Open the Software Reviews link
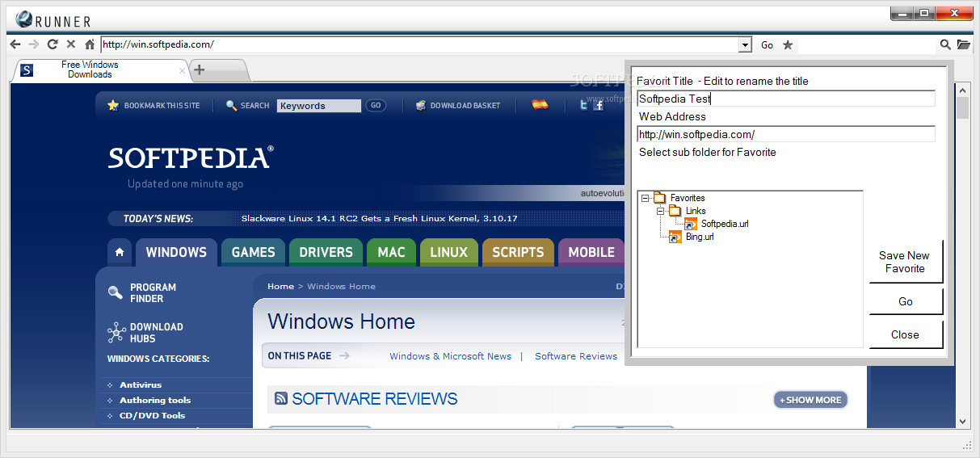This screenshot has height=458, width=980. tap(576, 356)
